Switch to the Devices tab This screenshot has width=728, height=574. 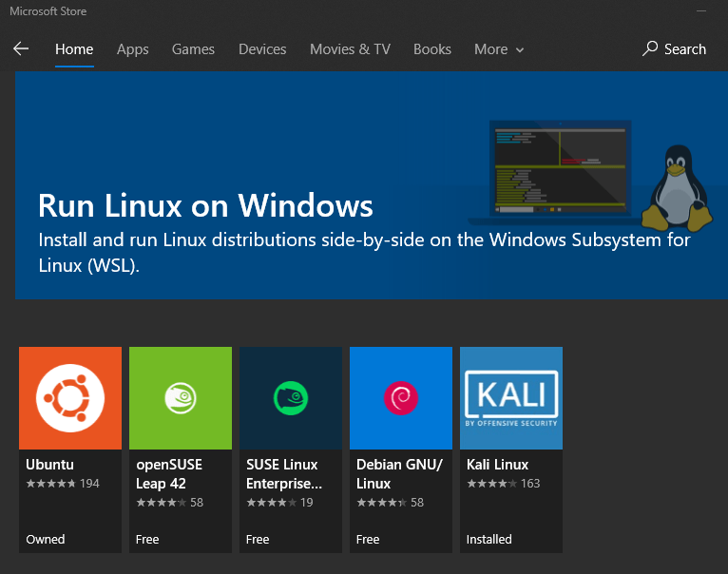click(x=262, y=49)
